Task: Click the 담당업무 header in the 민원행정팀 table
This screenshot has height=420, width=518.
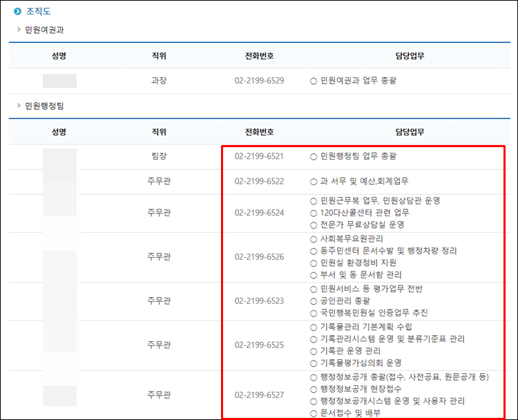Action: [410, 132]
